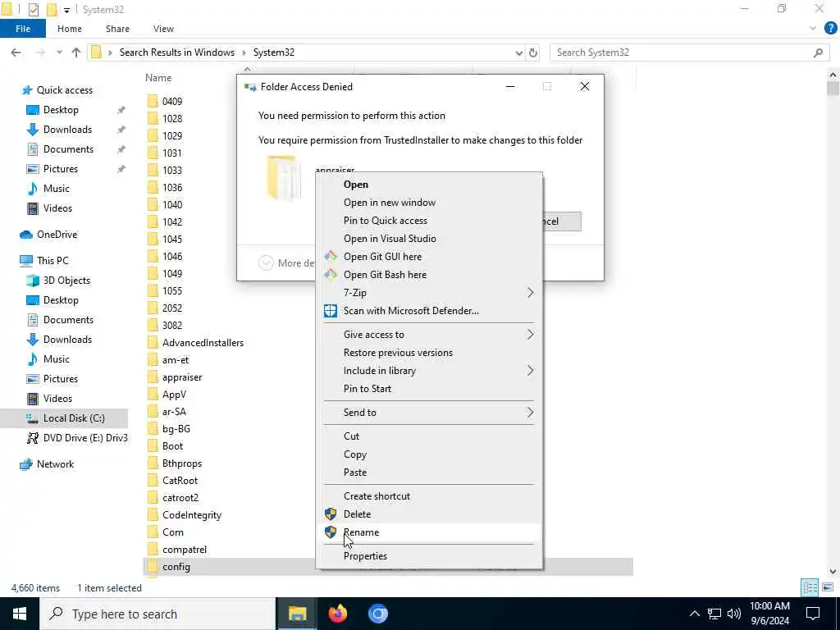The width and height of the screenshot is (840, 630).
Task: Select the appraiser folder in list
Action: coord(182,377)
